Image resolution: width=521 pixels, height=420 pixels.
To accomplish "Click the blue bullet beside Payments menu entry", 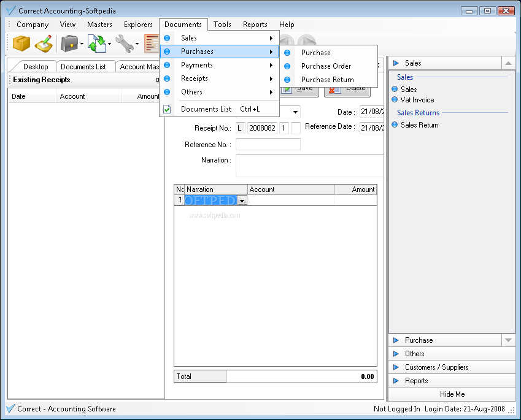I will [x=167, y=65].
